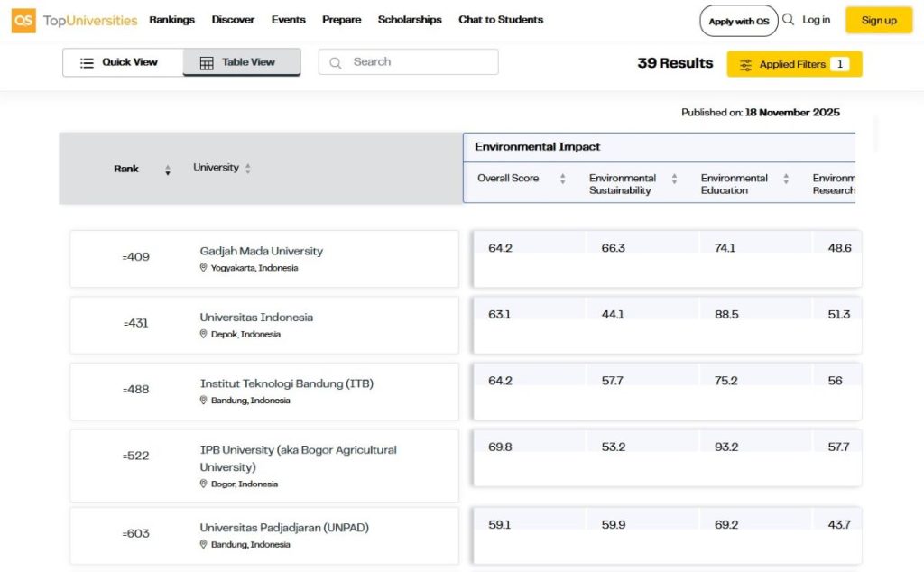Switch to Table View tab
Image resolution: width=924 pixels, height=572 pixels.
pos(242,62)
